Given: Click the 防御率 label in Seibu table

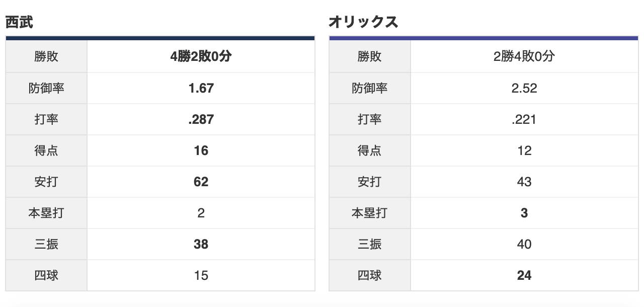Looking at the screenshot, I should [46, 88].
